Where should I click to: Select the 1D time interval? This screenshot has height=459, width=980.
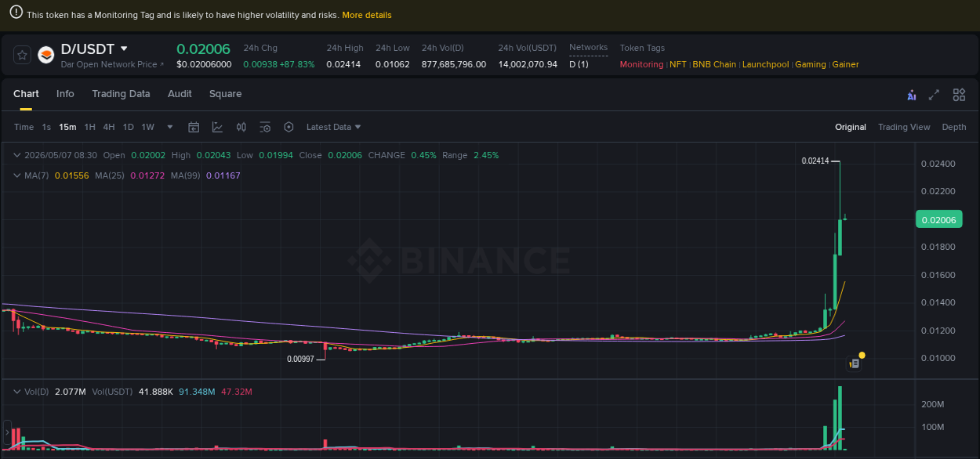tap(128, 127)
